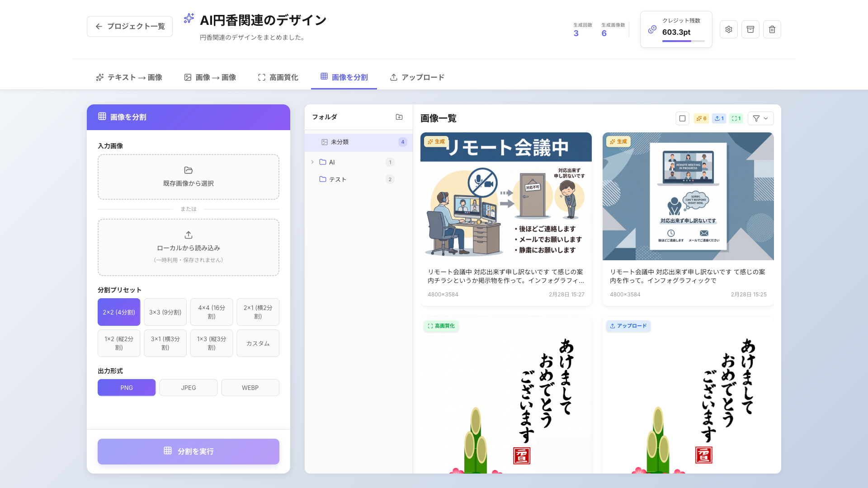This screenshot has height=488, width=868.
Task: Select the 2×2 (4分割) preset
Action: click(x=119, y=312)
